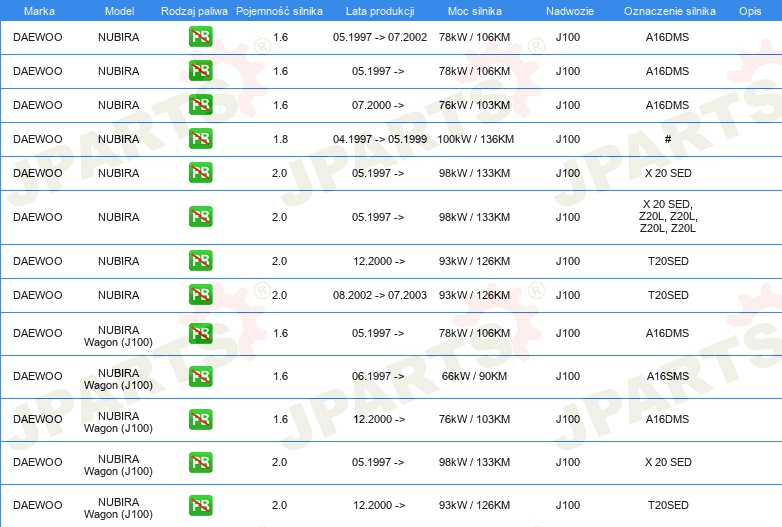The height and width of the screenshot is (527, 782).
Task: Click petrol fuel icon in the 1.8 engine row
Action: pyautogui.click(x=200, y=139)
